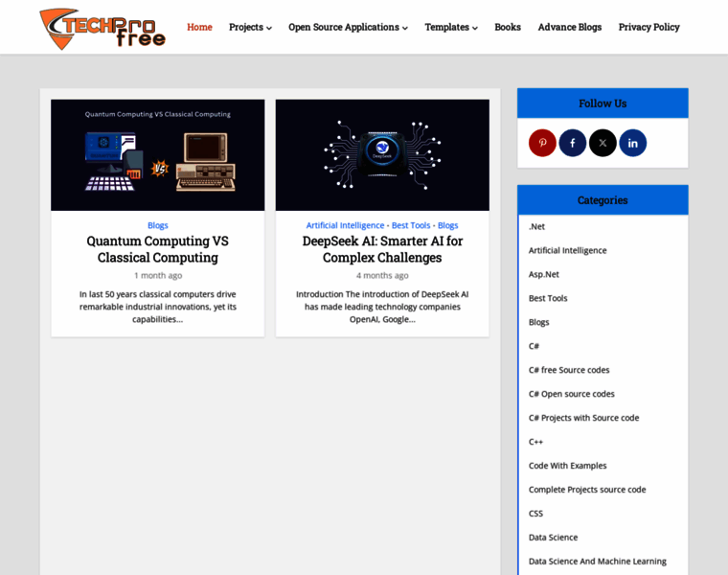The image size is (728, 575).
Task: Select Best Tools in Categories sidebar
Action: (548, 298)
